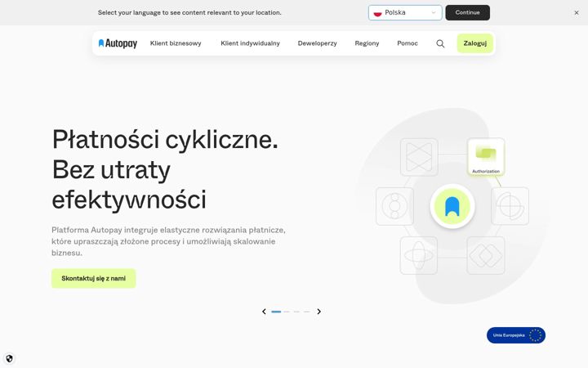Image resolution: width=588 pixels, height=368 pixels.
Task: Select the third carousel indicator
Action: tap(296, 312)
